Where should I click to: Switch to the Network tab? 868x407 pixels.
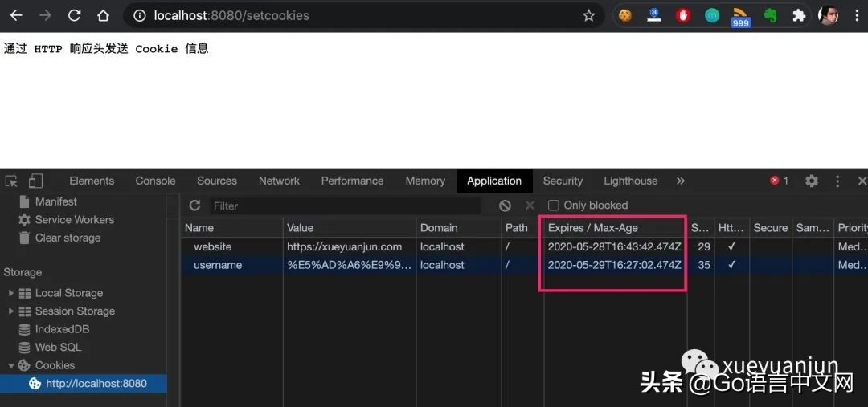(x=279, y=181)
